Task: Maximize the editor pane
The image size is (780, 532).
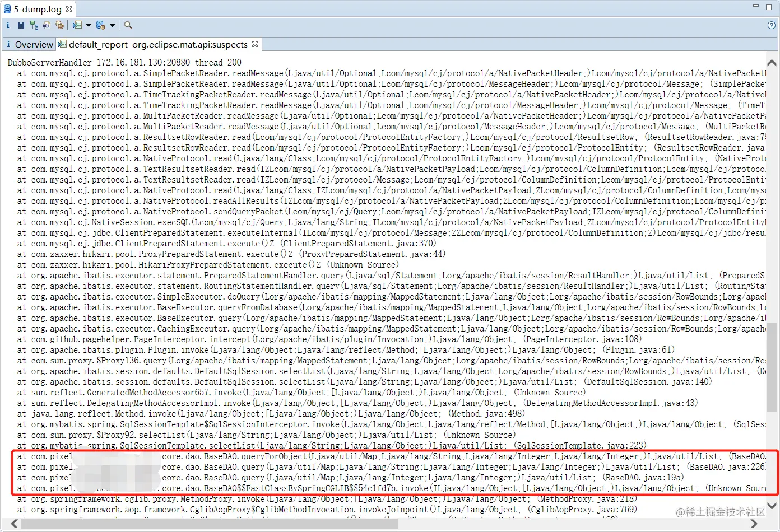Action: click(x=769, y=7)
